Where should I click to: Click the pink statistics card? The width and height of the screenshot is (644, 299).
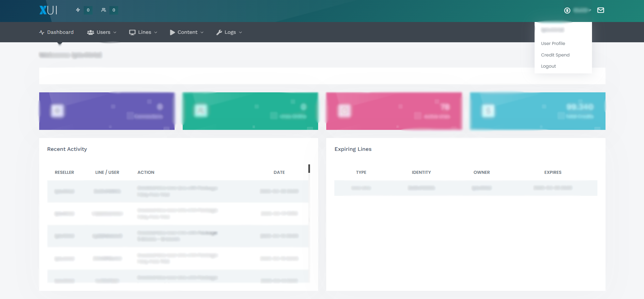coord(394,111)
